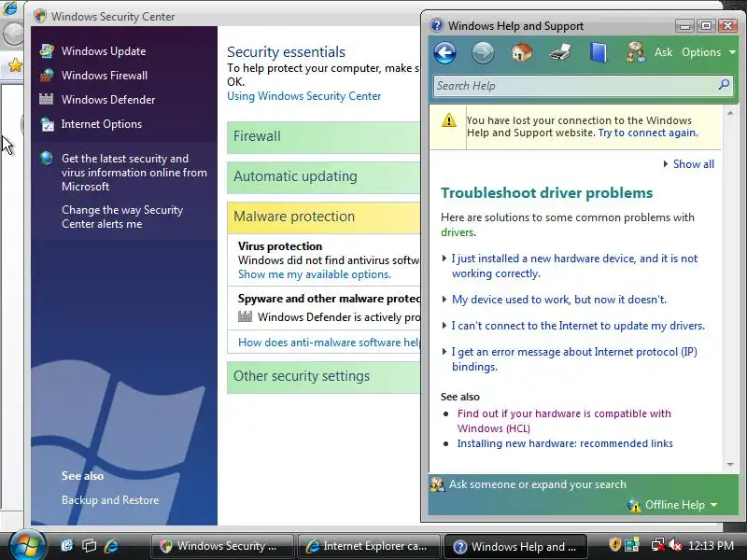
Task: Click the Show Desktop quick launch icon
Action: 67,546
